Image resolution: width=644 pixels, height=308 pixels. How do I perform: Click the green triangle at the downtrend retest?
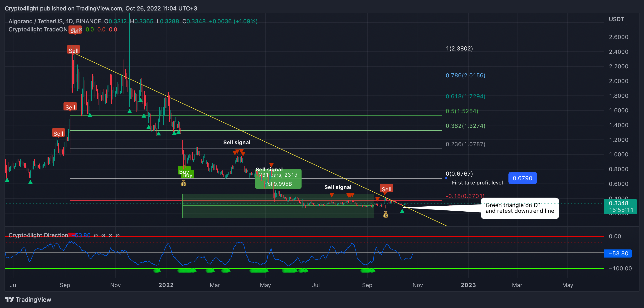[x=402, y=211]
